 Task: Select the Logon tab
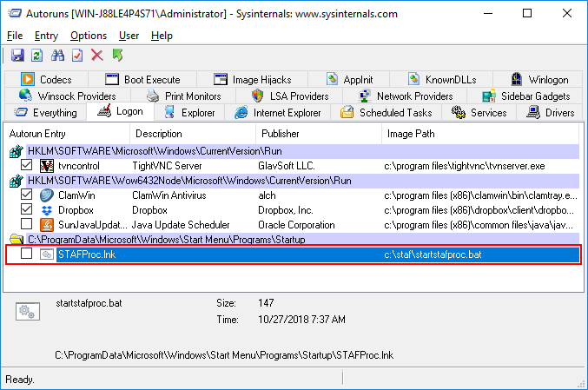tap(120, 111)
